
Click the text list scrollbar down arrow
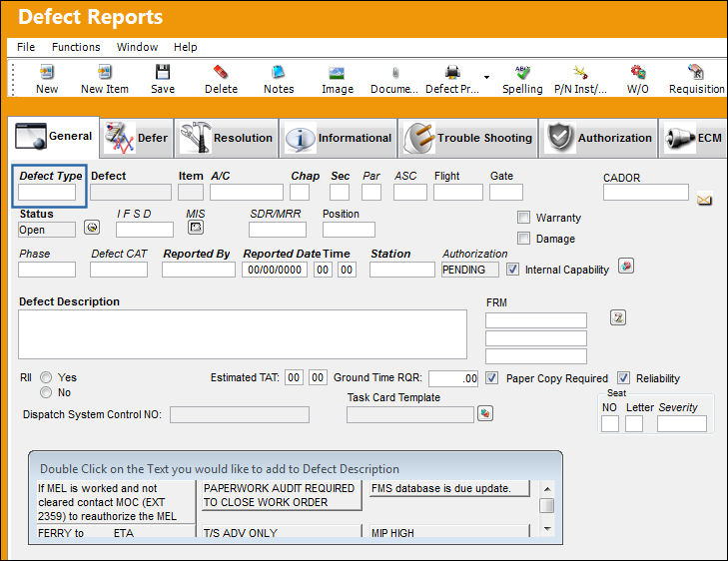pos(547,528)
